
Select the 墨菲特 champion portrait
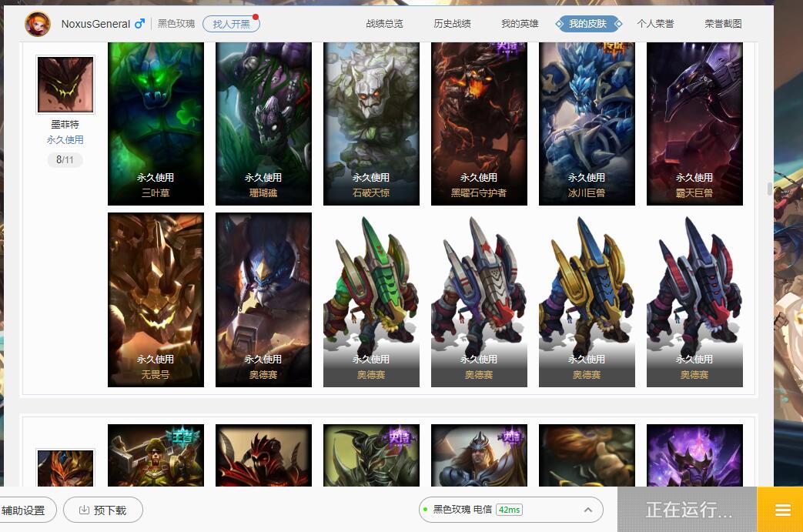pos(65,85)
